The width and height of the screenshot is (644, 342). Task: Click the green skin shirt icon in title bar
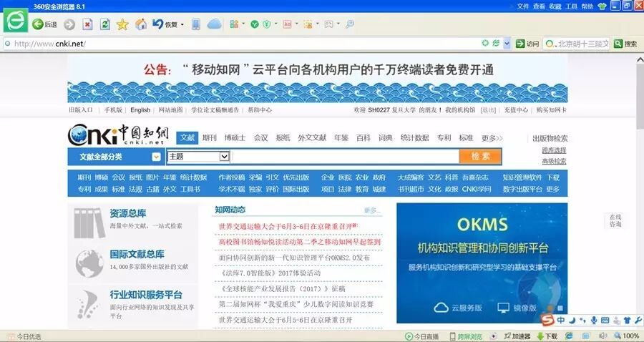[602, 6]
